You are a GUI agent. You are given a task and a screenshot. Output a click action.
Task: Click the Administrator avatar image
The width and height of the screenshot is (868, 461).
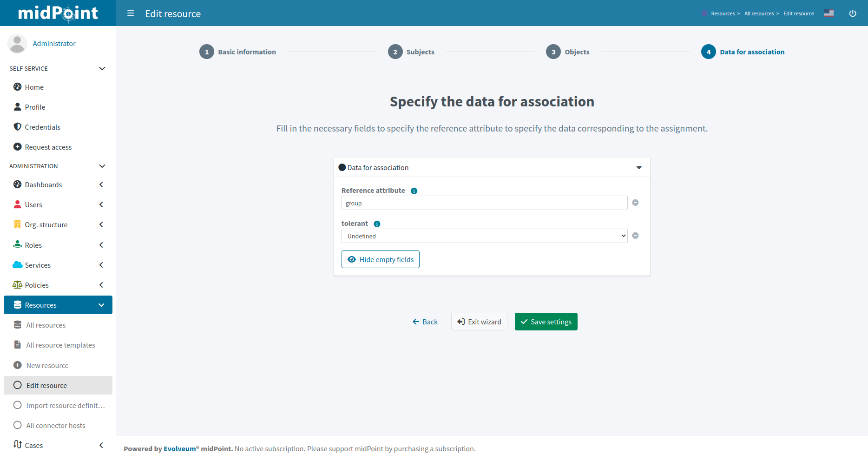click(x=17, y=44)
